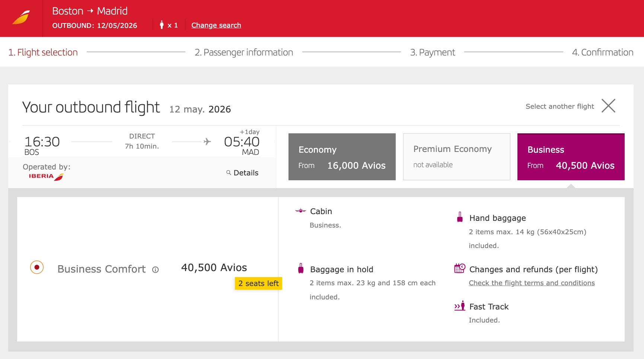Close the outbound flight with X

coord(608,106)
